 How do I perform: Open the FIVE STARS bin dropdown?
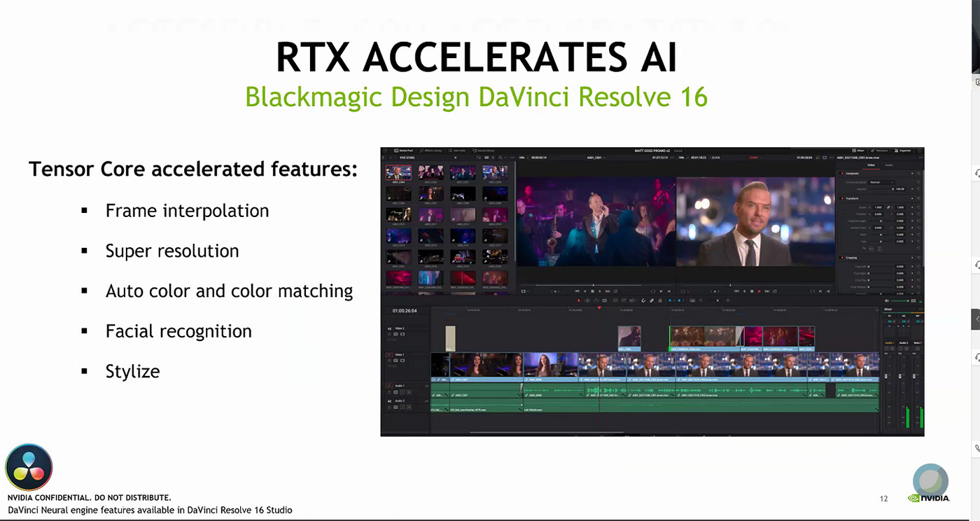tap(407, 158)
